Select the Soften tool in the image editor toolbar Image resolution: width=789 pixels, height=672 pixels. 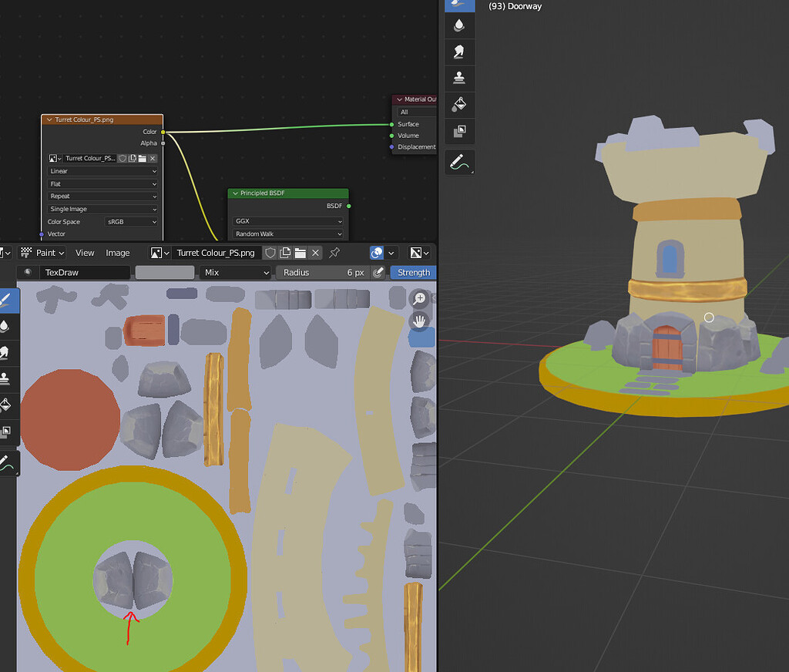coord(6,326)
